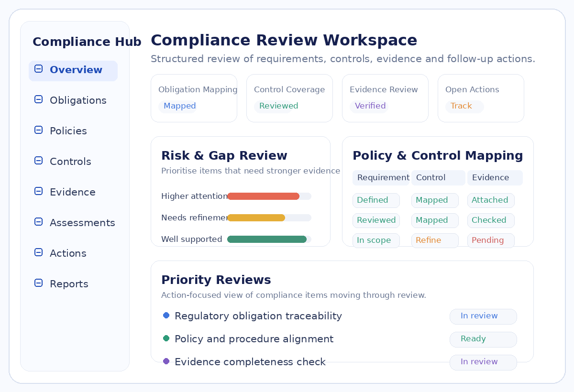
Task: Click the Regulatory obligation traceability item
Action: coord(258,316)
